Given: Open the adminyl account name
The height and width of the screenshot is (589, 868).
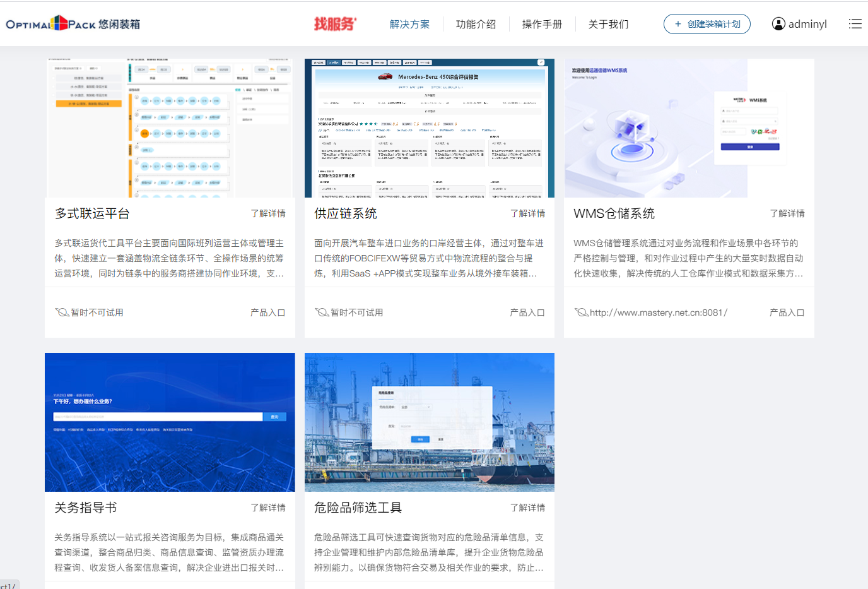Looking at the screenshot, I should pyautogui.click(x=807, y=24).
